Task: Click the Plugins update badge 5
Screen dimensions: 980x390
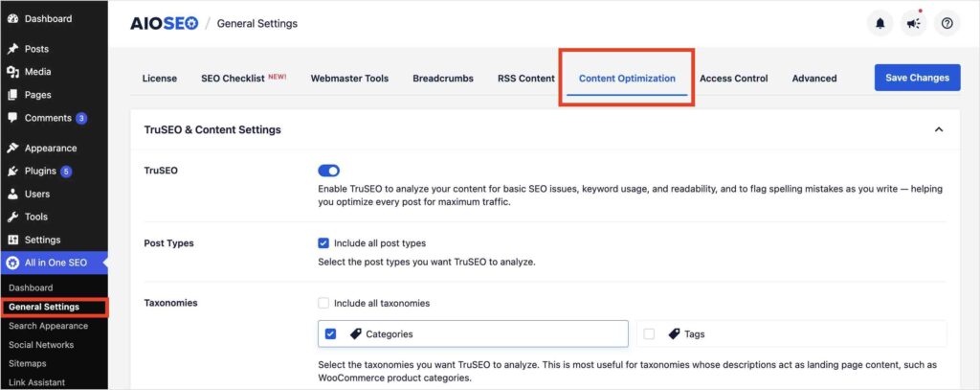Action: 66,172
